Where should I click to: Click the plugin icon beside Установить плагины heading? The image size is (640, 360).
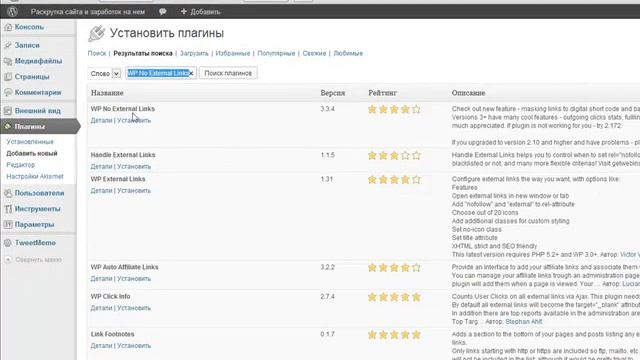pyautogui.click(x=96, y=33)
